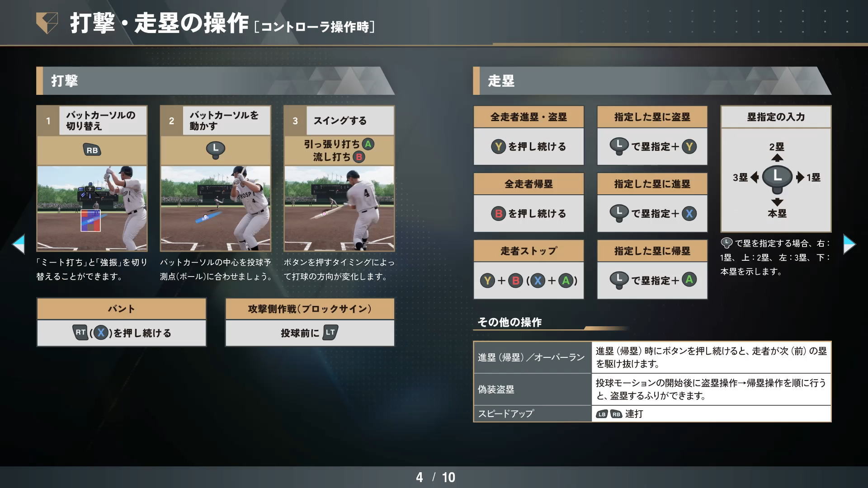
Task: Click the スイングする step title
Action: pyautogui.click(x=340, y=121)
